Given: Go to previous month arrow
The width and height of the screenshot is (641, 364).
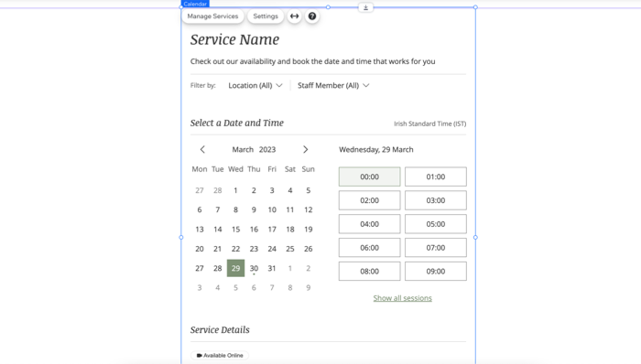Looking at the screenshot, I should 202,149.
